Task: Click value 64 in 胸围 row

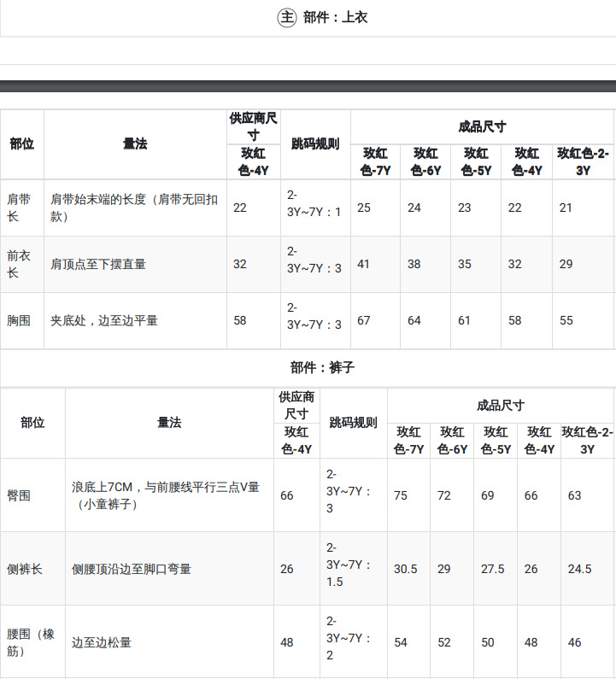Action: (414, 320)
